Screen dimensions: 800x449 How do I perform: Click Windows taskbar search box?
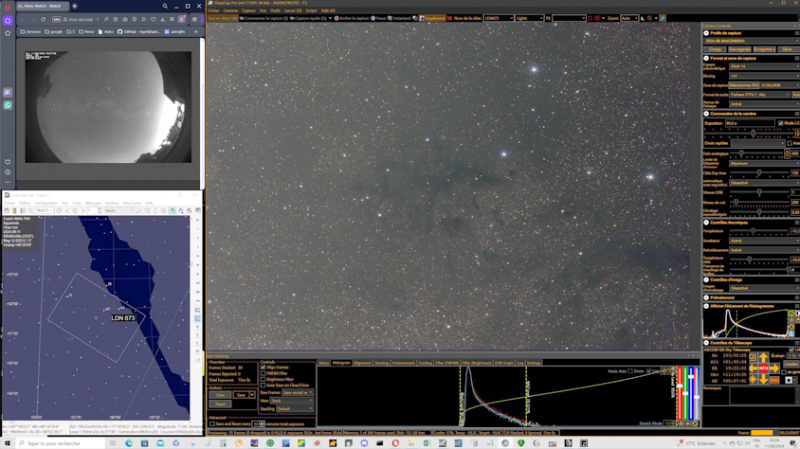(x=60, y=443)
